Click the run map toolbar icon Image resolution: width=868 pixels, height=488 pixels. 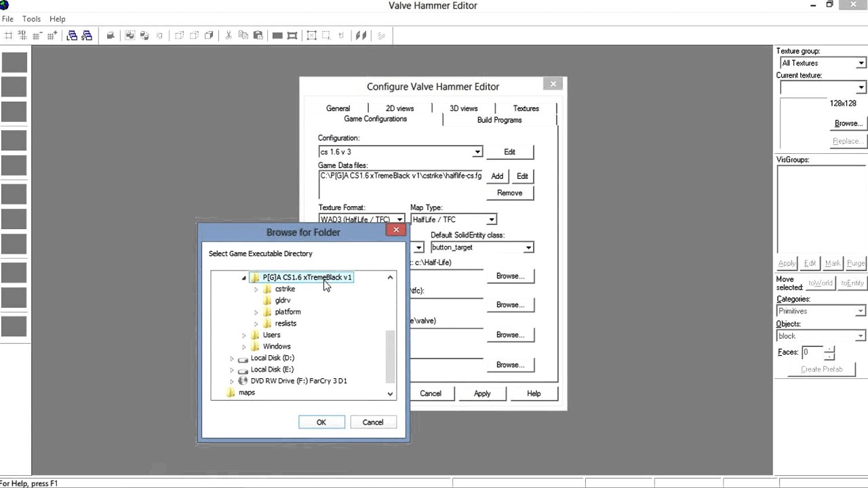coord(381,35)
